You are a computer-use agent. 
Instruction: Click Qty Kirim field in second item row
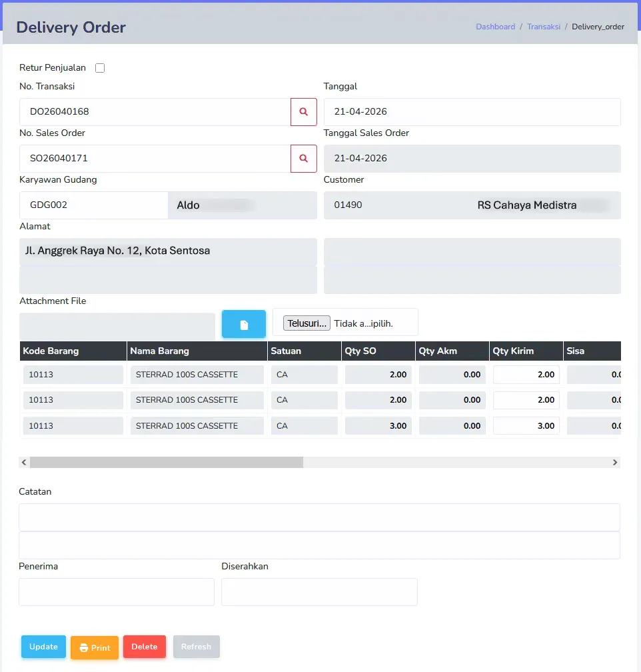pos(526,400)
